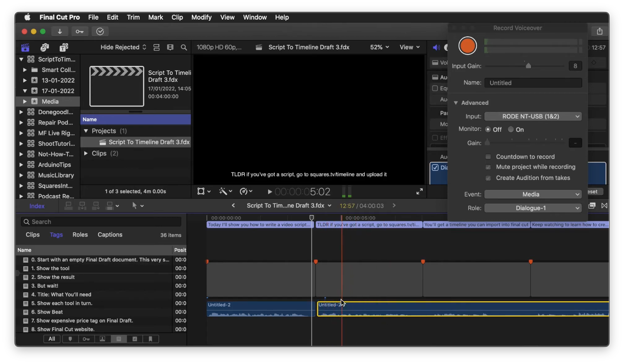Viewport: 624px width, 364px height.
Task: Switch to the Roles index tab
Action: coord(80,235)
